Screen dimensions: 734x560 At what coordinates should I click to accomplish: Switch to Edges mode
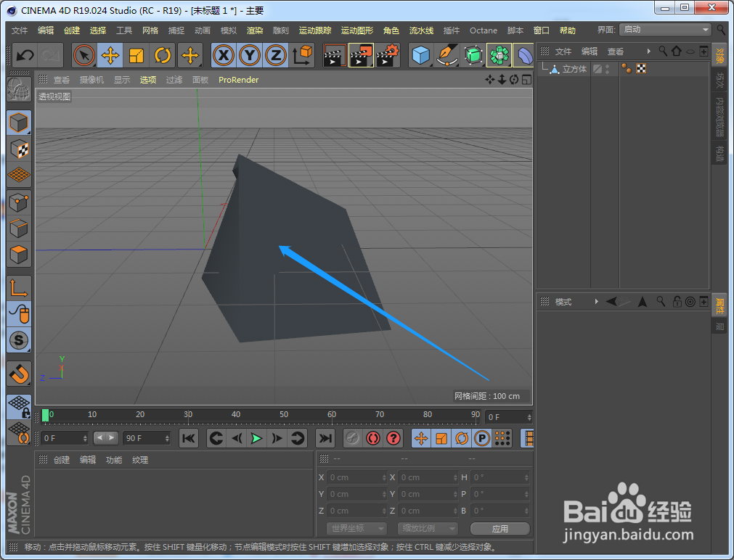click(19, 228)
